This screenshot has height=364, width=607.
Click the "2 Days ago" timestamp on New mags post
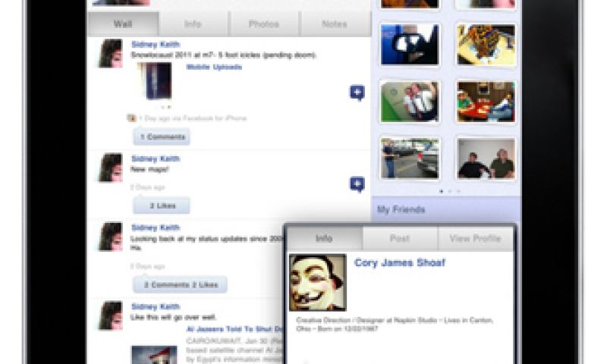click(148, 187)
